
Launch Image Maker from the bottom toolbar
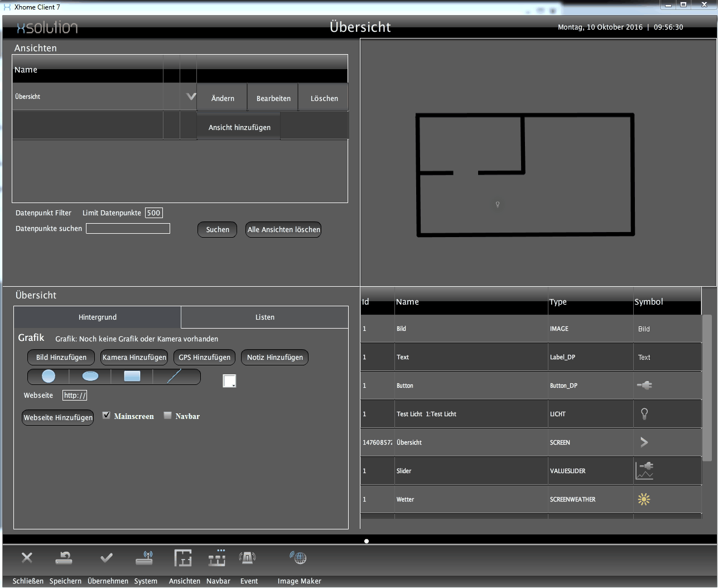coord(299,558)
